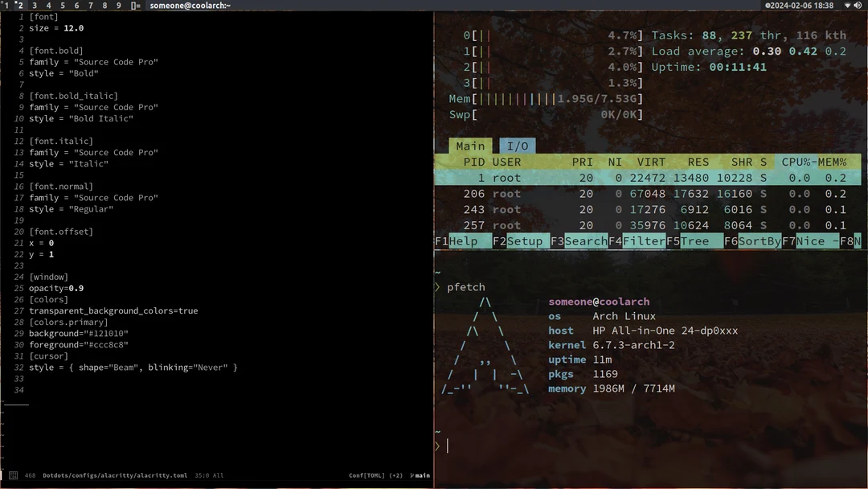This screenshot has height=489, width=868.
Task: Click the git branch icon beside "main"
Action: click(x=411, y=475)
